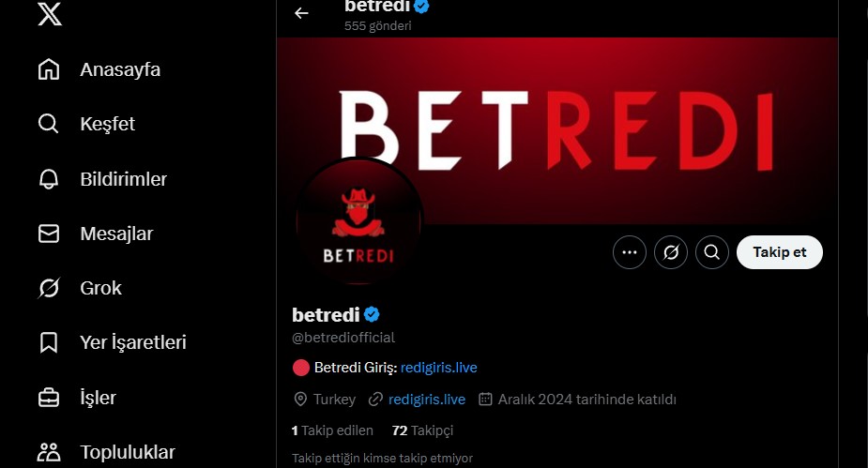This screenshot has height=468, width=868.
Task: Click the profile search magnifier button
Action: (712, 252)
